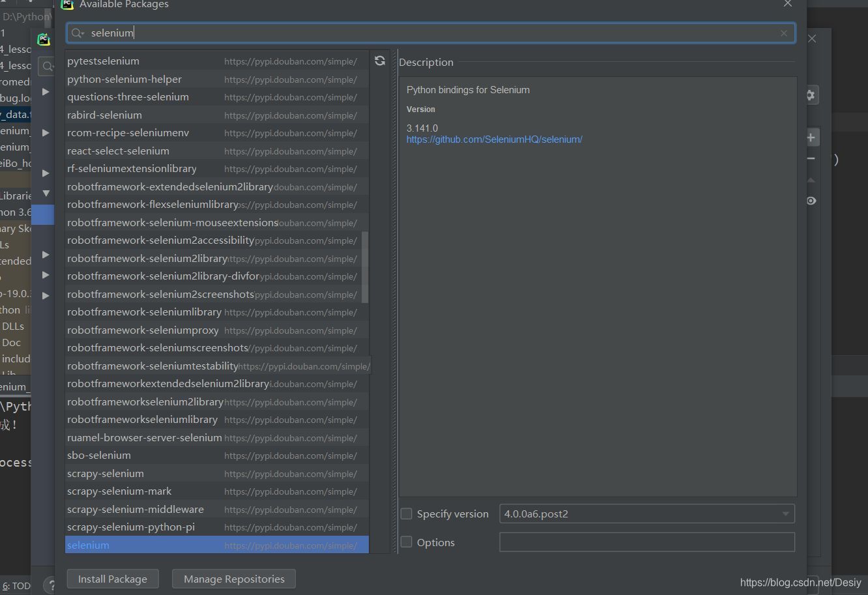Select the scrapy-selenium package
The image size is (868, 595).
pos(217,473)
